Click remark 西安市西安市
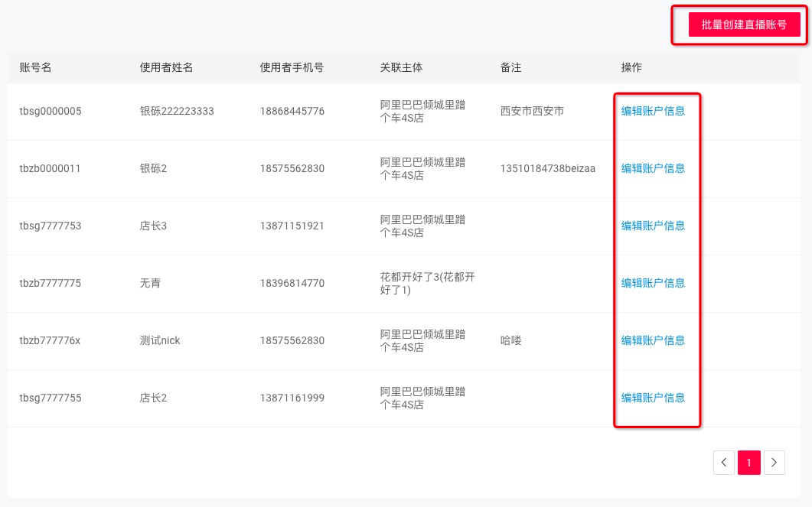The image size is (812, 507). pos(532,111)
